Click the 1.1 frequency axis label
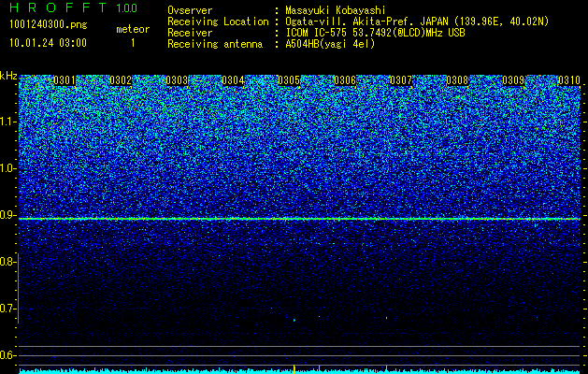 (7, 122)
